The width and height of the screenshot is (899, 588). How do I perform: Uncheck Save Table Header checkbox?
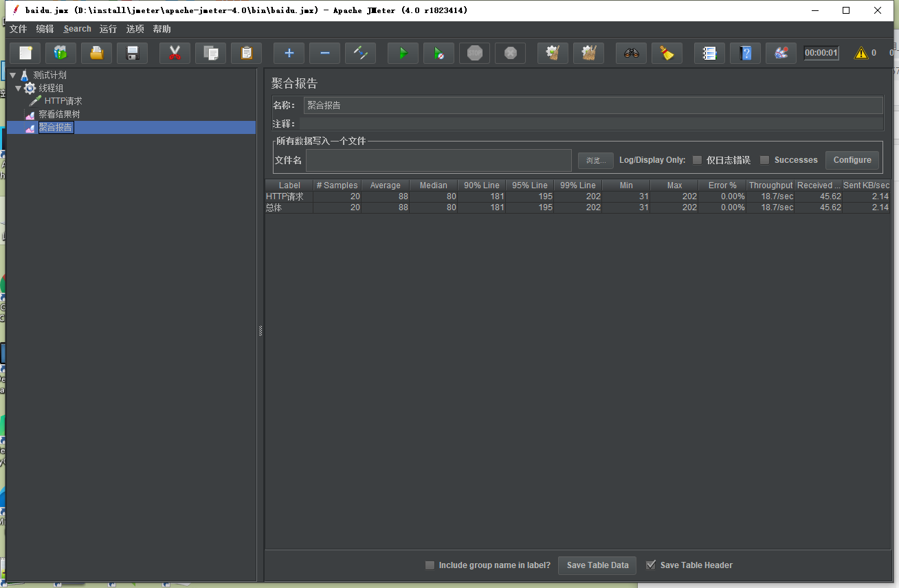[x=651, y=565]
